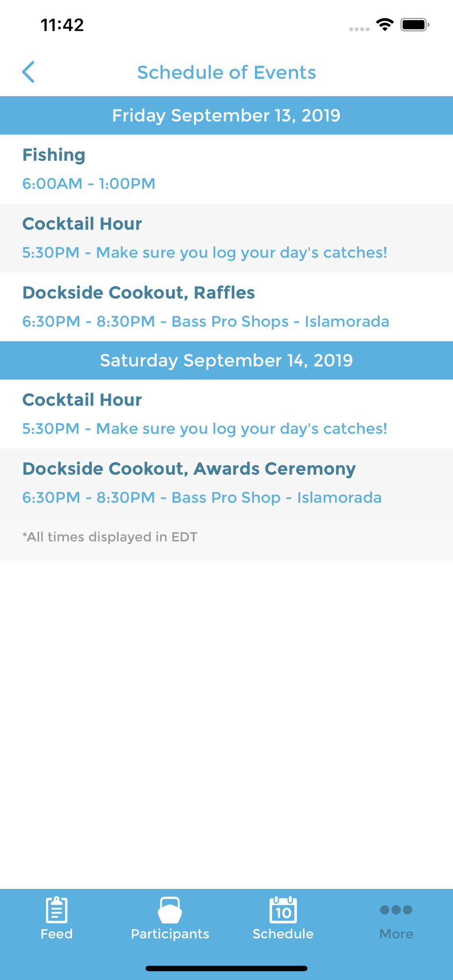
Task: Open Dockside Cookout, Raffles event
Action: tap(226, 307)
